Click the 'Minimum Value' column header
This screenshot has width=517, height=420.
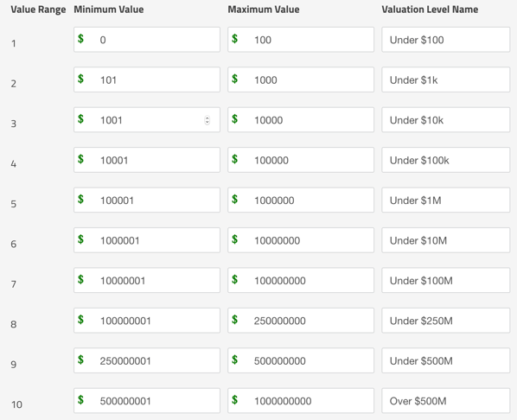tap(109, 10)
